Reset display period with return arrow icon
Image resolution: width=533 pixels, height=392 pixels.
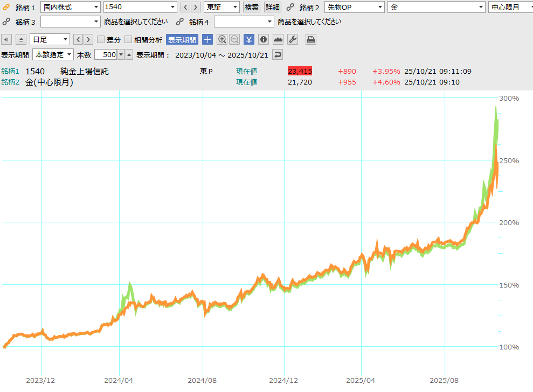point(277,54)
